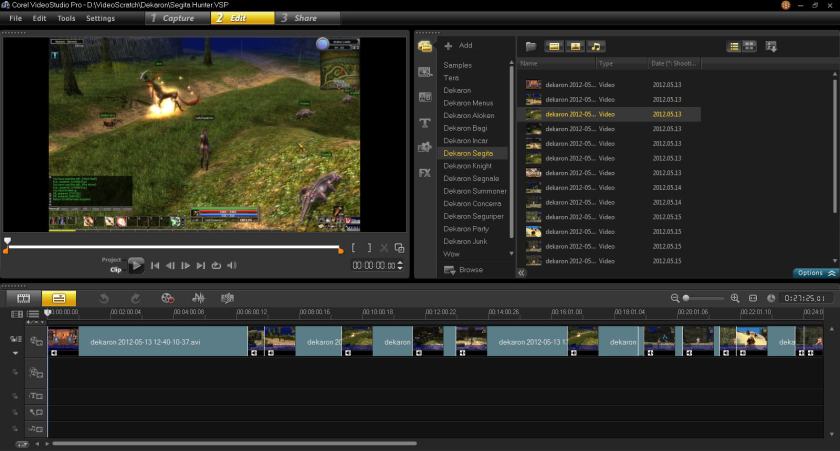This screenshot has width=840, height=451.
Task: Collapse library folder pane with double-chevron
Action: [x=522, y=272]
